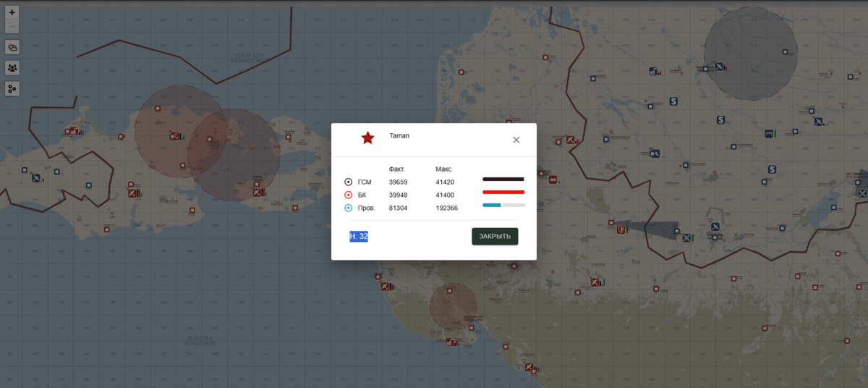The height and width of the screenshot is (388, 868).
Task: Open the weather panel icon
Action: [12, 47]
